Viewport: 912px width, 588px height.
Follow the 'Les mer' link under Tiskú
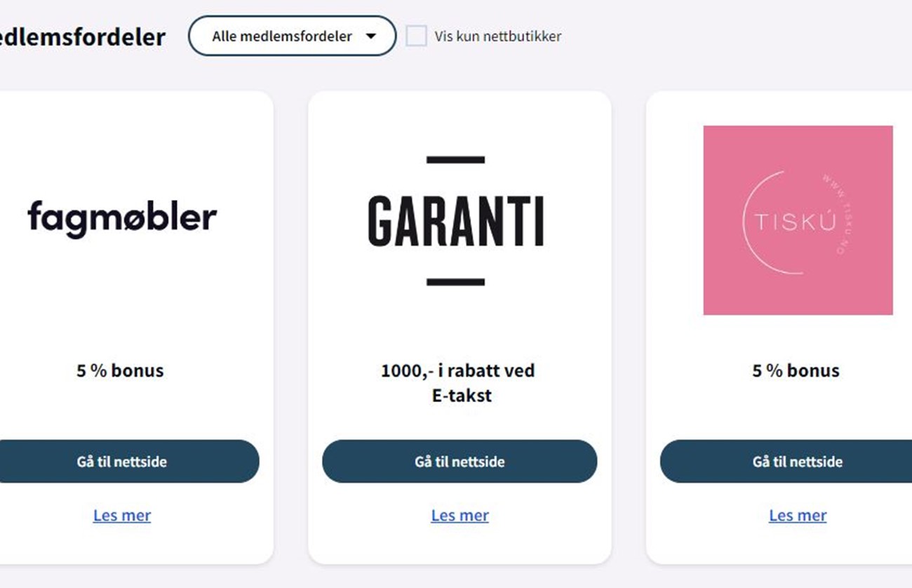(x=798, y=516)
